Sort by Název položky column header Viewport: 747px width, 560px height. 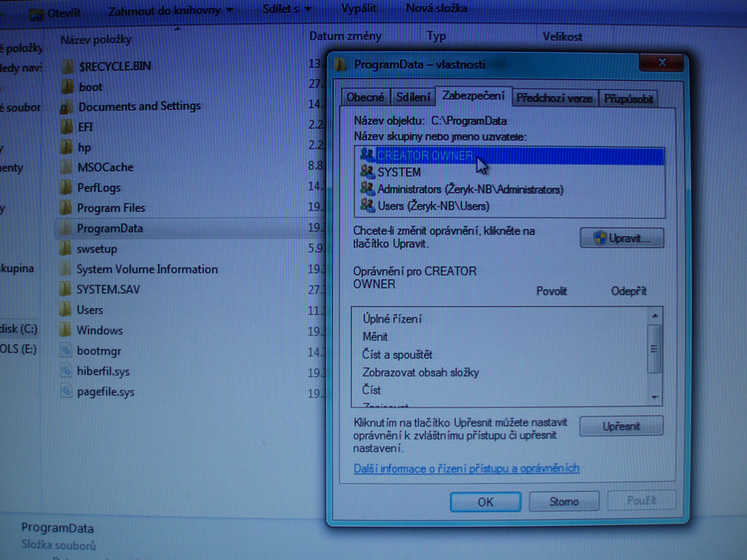96,40
